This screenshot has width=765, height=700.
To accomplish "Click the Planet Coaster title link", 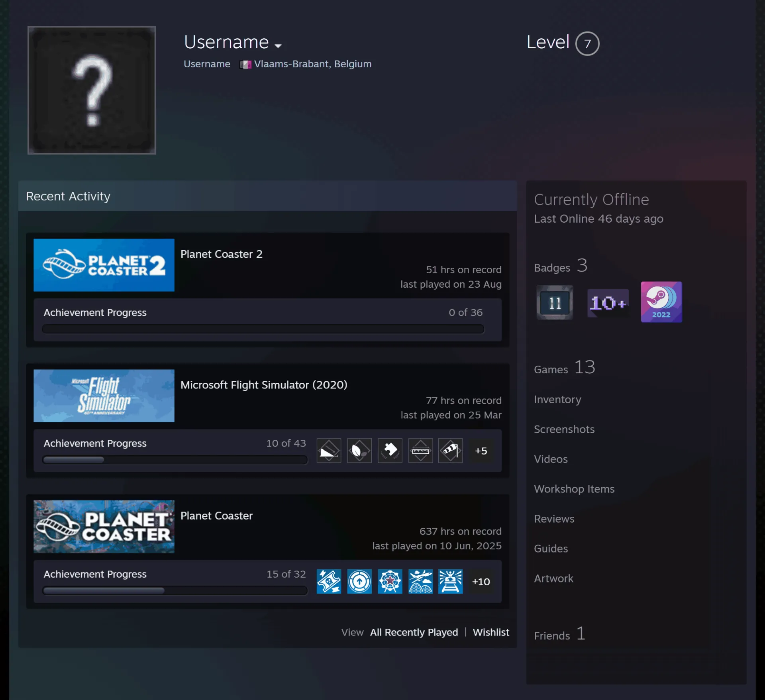I will 216,516.
